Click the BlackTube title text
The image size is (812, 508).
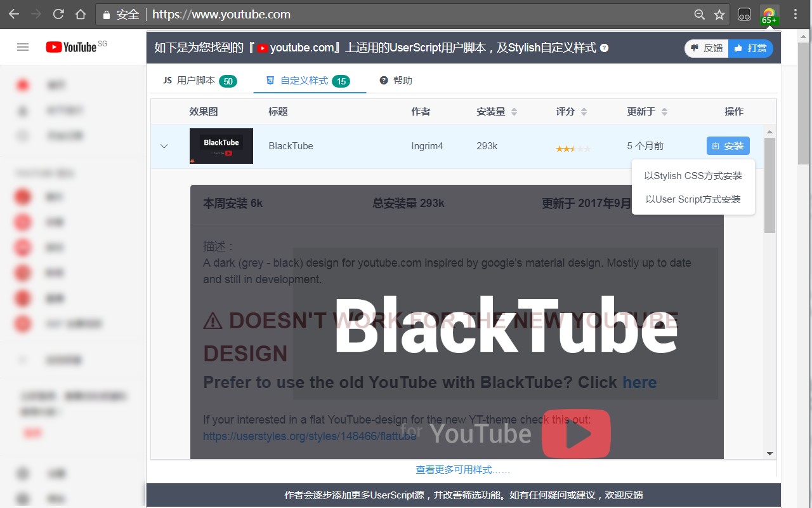click(x=291, y=146)
